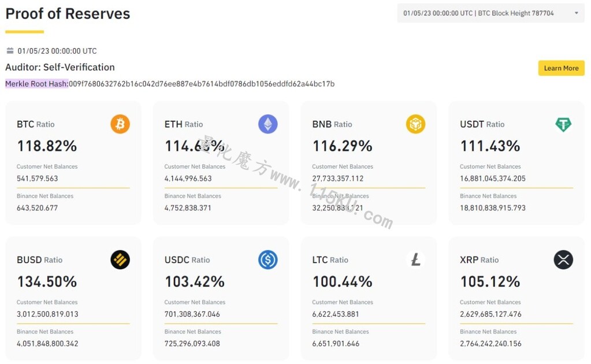This screenshot has width=591, height=364.
Task: Click XRP customer net balance 2,629,685,127.476
Action: click(490, 314)
